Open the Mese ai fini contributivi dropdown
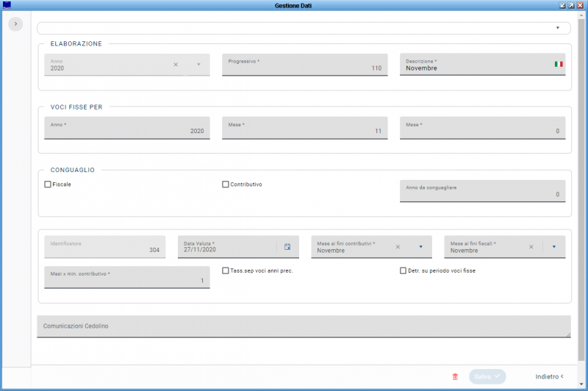Viewport: 588px width, 391px height. click(x=420, y=247)
